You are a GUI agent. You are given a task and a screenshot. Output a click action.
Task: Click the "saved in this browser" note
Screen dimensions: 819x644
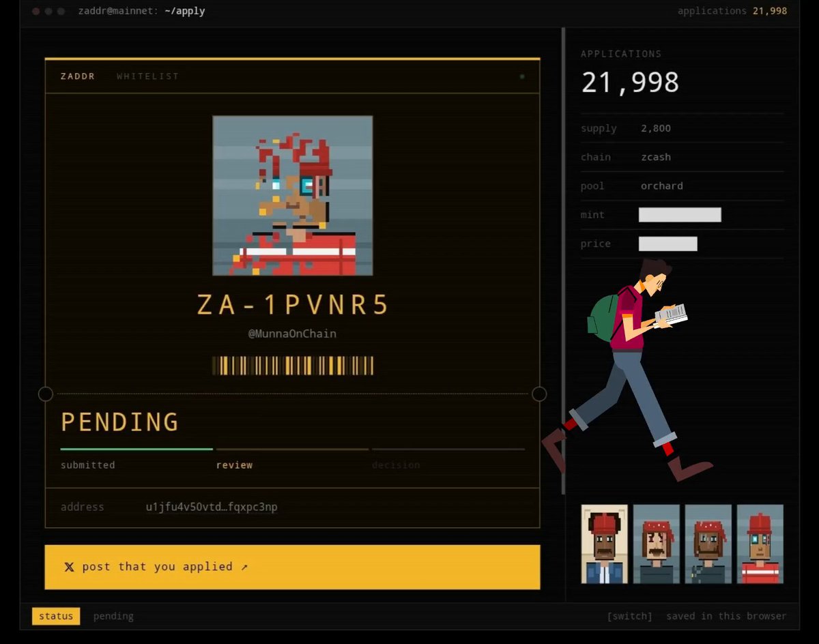pyautogui.click(x=726, y=616)
